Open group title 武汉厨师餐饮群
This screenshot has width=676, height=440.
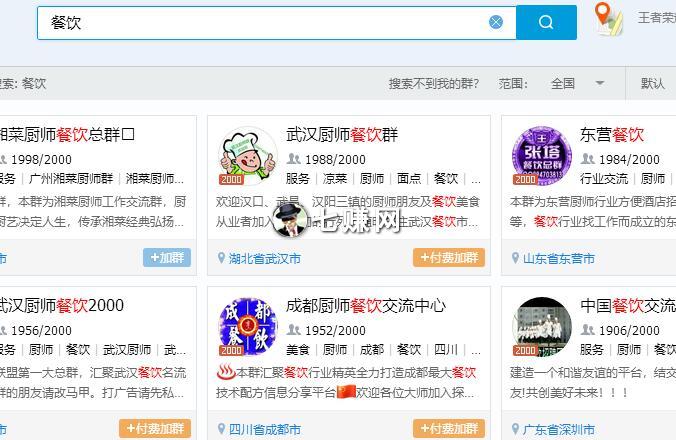[x=342, y=134]
